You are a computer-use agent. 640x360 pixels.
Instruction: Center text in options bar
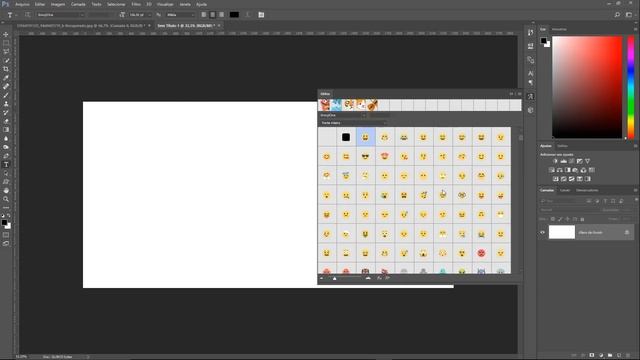point(212,15)
